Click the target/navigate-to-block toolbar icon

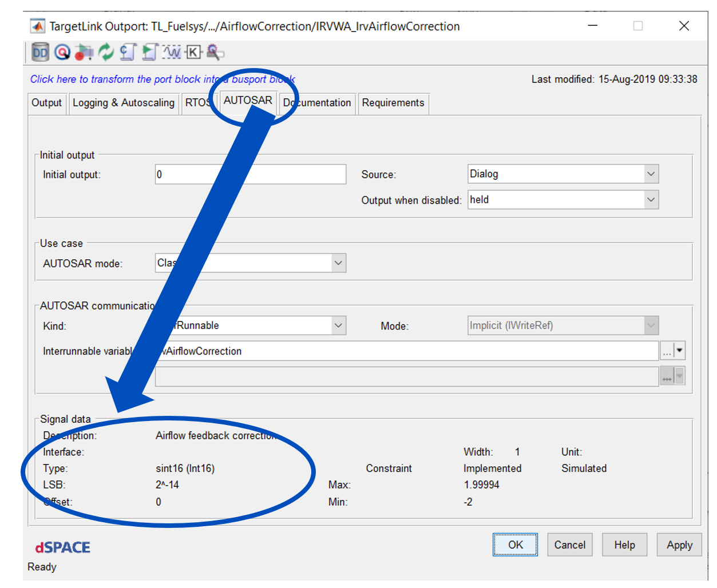61,52
